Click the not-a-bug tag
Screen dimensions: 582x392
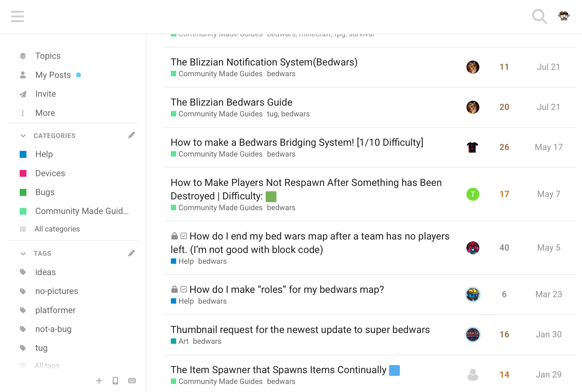[x=53, y=329]
